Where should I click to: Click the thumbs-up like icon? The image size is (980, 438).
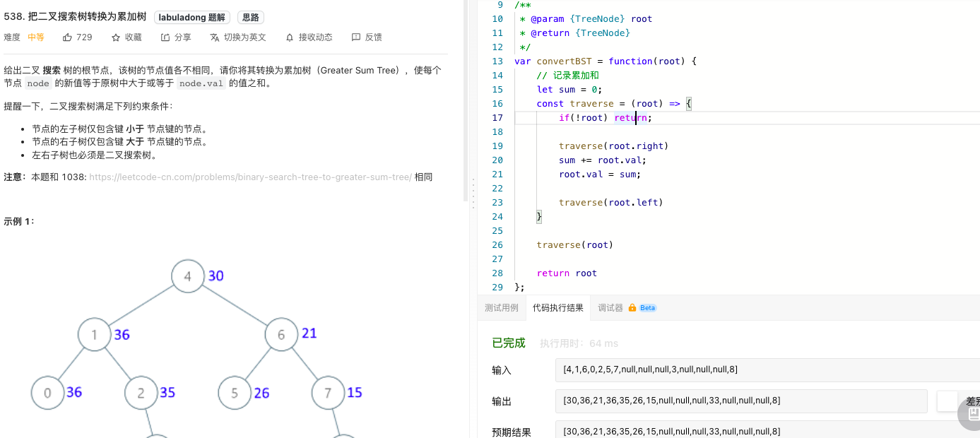coord(68,37)
